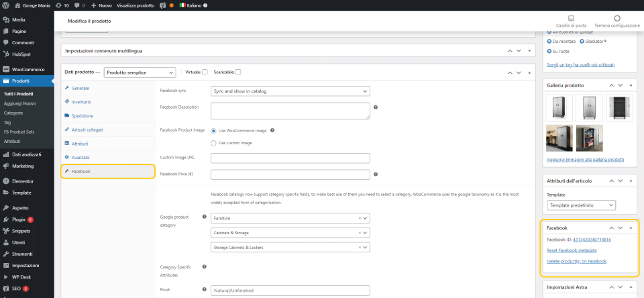The height and width of the screenshot is (298, 644).
Task: Select the first gallery thumbnail
Action: pyautogui.click(x=559, y=107)
